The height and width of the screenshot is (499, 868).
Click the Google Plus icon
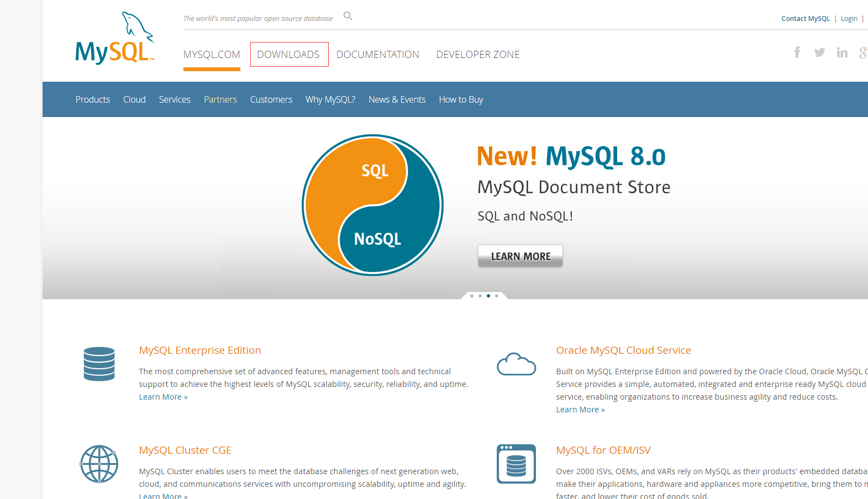click(x=864, y=52)
